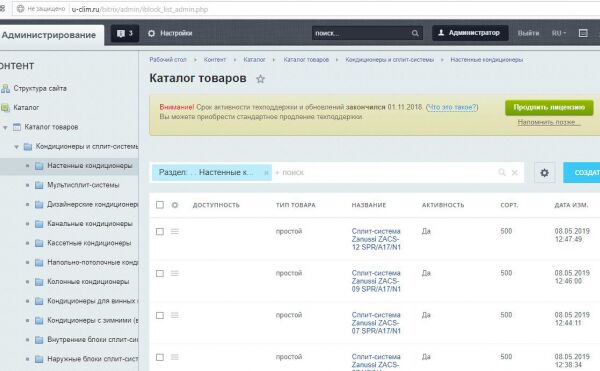Click the Напомнить позже link
The width and height of the screenshot is (600, 371).
tap(549, 122)
